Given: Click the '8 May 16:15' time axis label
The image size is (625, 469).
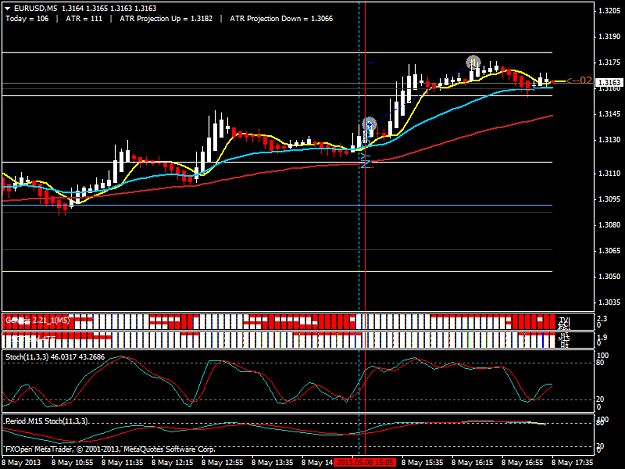Looking at the screenshot, I should pos(472,463).
